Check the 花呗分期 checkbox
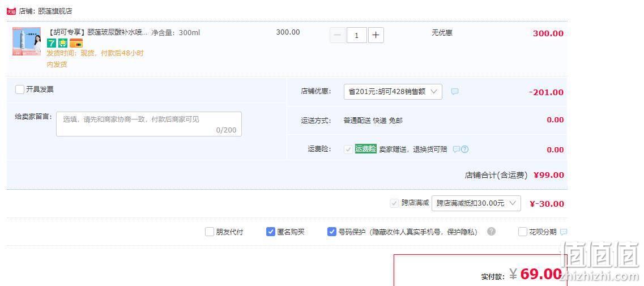The image size is (644, 286). tap(522, 232)
